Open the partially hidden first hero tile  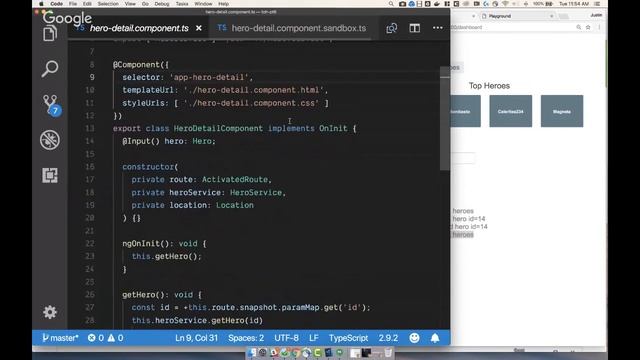click(x=465, y=111)
